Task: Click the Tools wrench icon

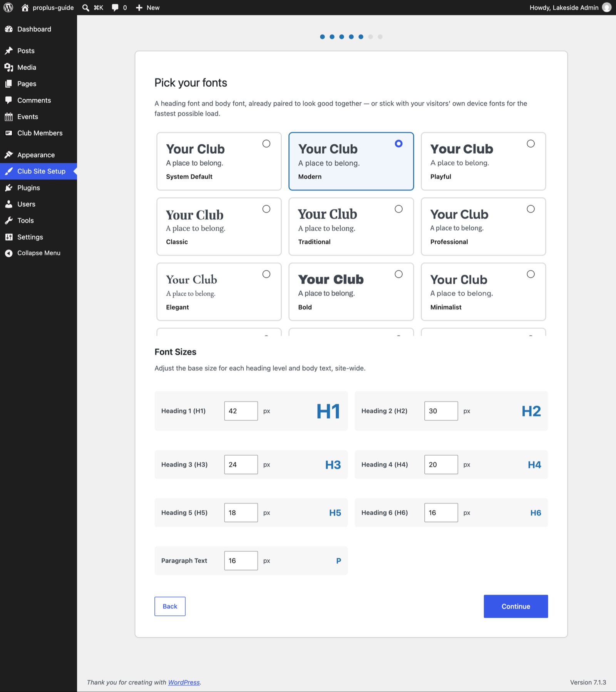Action: (x=8, y=221)
